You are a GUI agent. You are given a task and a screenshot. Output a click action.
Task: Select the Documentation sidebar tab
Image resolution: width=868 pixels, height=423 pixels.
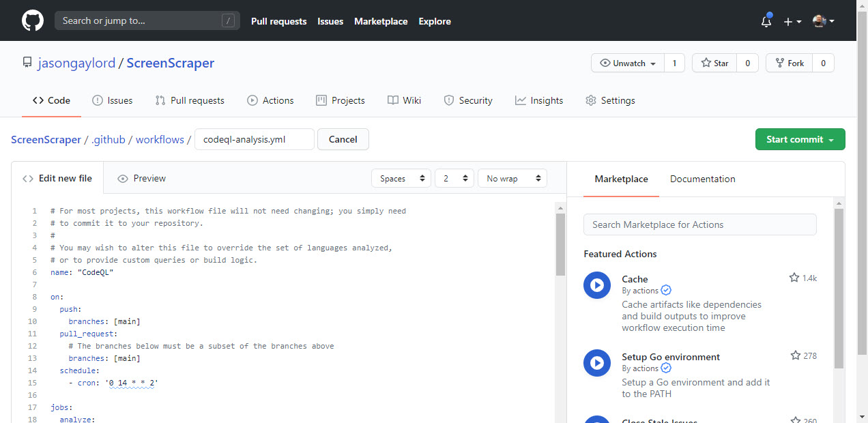pos(703,179)
